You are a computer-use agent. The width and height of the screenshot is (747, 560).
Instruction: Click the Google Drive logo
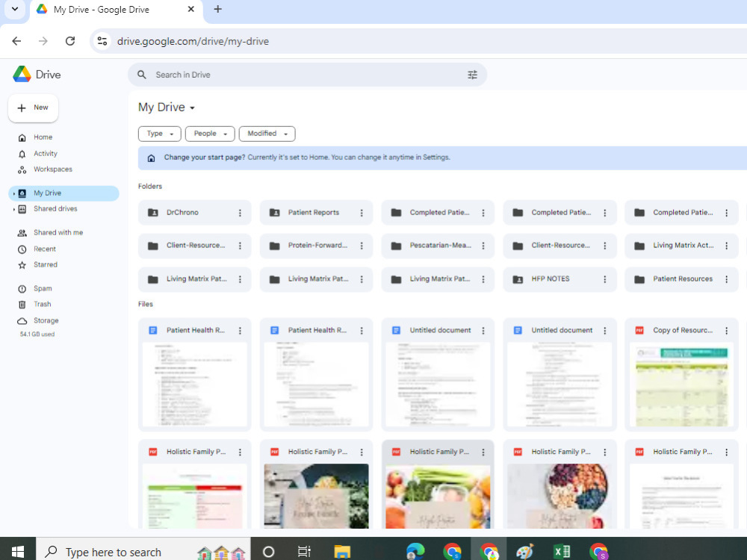22,74
